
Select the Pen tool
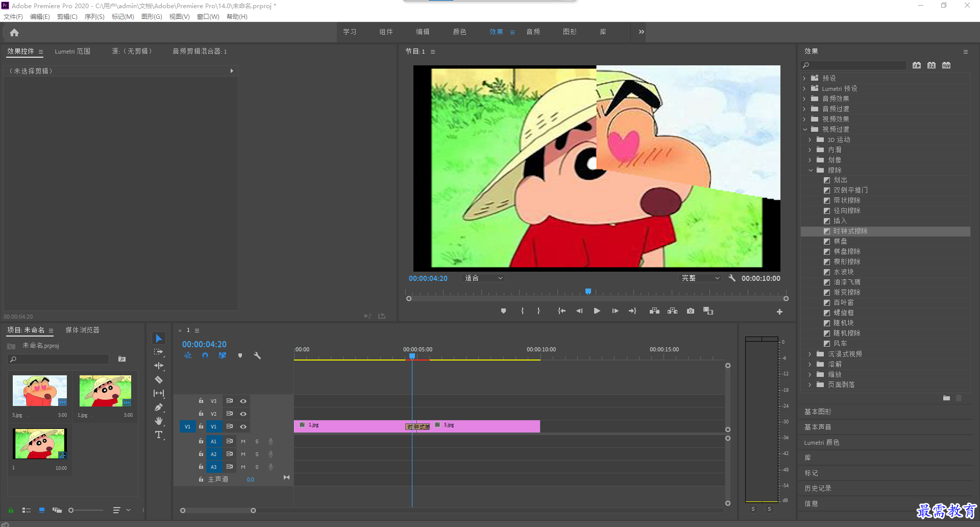[159, 407]
